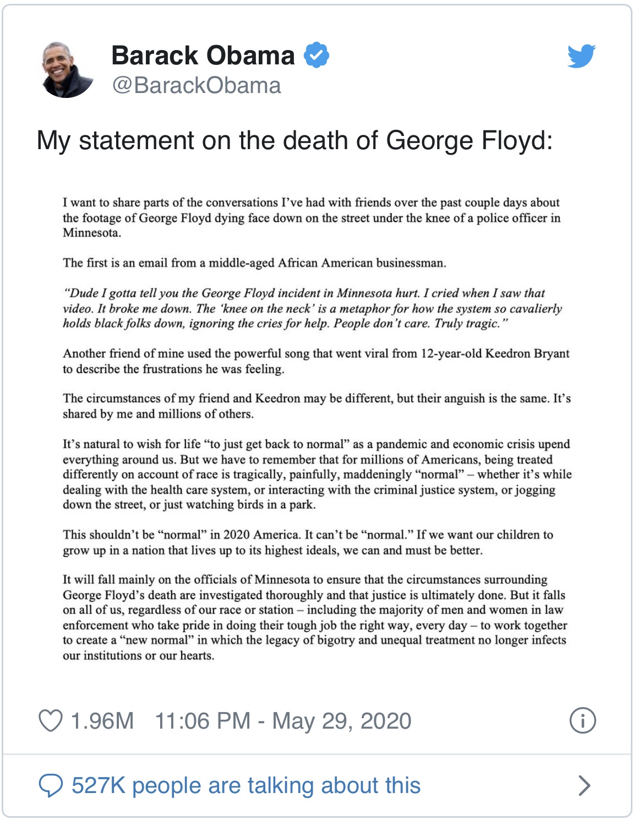Click the final paragraph starting "It will fall mainly"

pos(314,617)
